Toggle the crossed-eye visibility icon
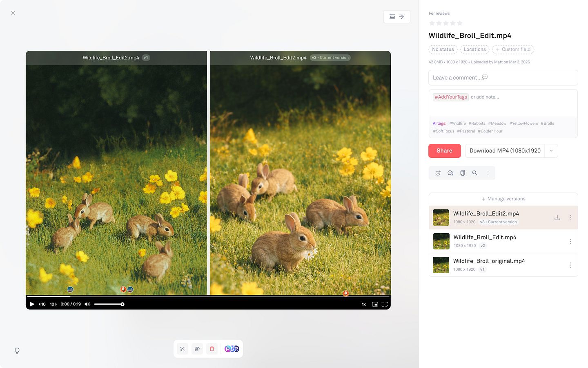 197,349
